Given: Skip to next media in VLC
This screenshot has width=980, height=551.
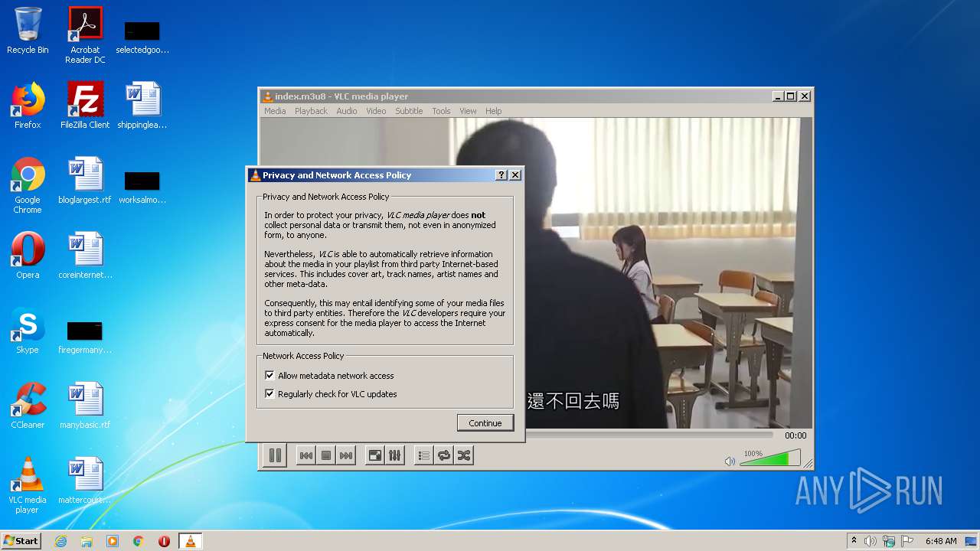Looking at the screenshot, I should click(x=346, y=455).
